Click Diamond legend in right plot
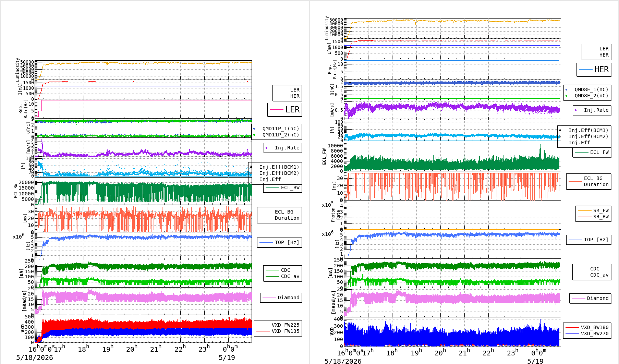The height and width of the screenshot is (364, 619). coord(597,298)
